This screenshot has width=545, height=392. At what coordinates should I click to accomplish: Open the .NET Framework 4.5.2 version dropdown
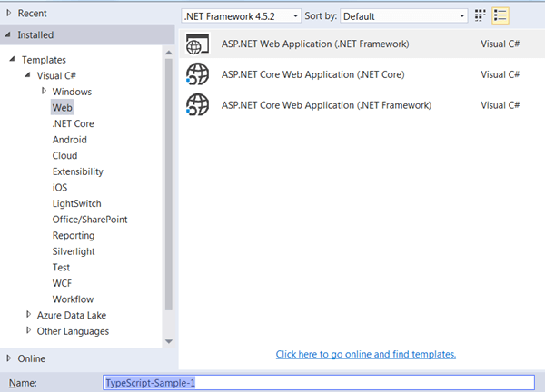(241, 16)
